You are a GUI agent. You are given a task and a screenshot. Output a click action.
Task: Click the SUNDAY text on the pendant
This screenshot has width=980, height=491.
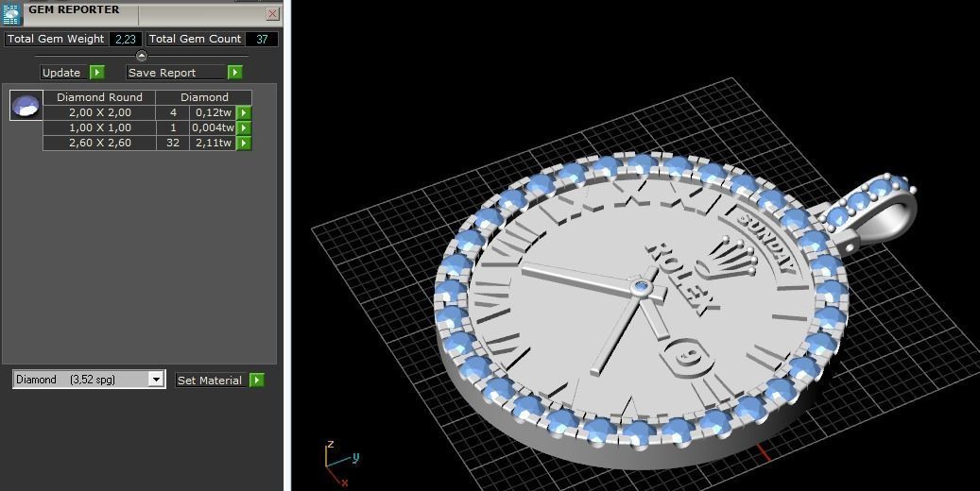point(766,245)
